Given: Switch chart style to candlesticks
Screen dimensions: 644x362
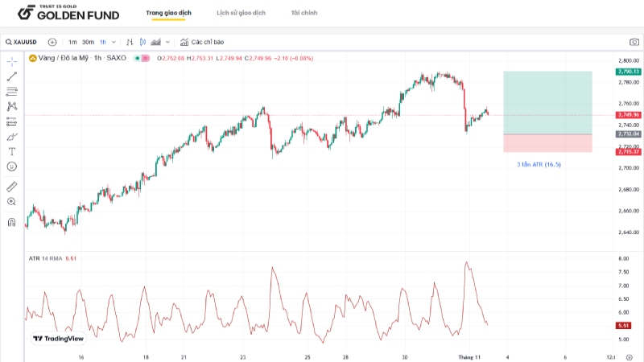Looking at the screenshot, I should [142, 42].
